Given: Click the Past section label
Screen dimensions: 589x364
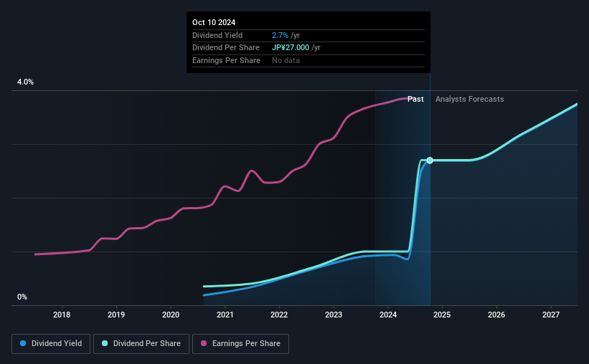Looking at the screenshot, I should pyautogui.click(x=415, y=99).
